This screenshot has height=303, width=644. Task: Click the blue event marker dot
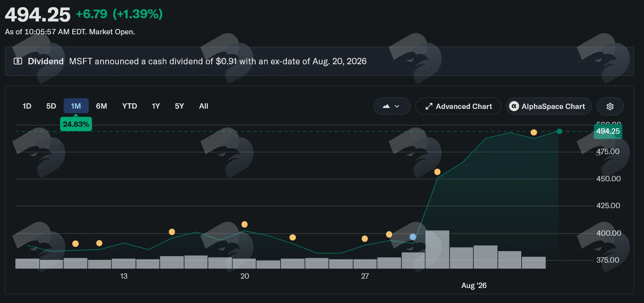click(x=413, y=237)
